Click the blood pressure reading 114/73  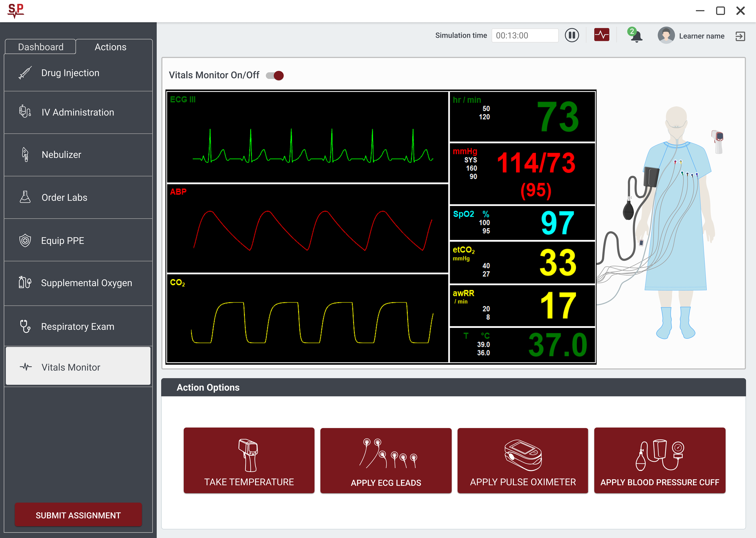pyautogui.click(x=536, y=163)
